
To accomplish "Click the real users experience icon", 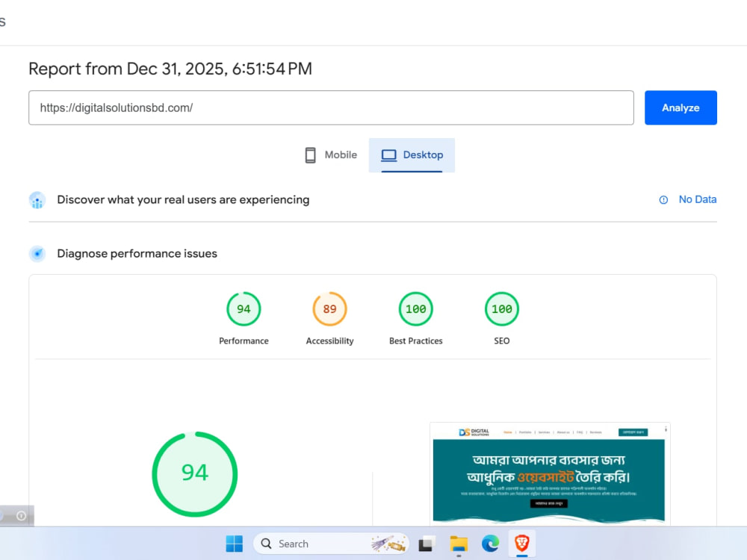I will click(x=37, y=200).
